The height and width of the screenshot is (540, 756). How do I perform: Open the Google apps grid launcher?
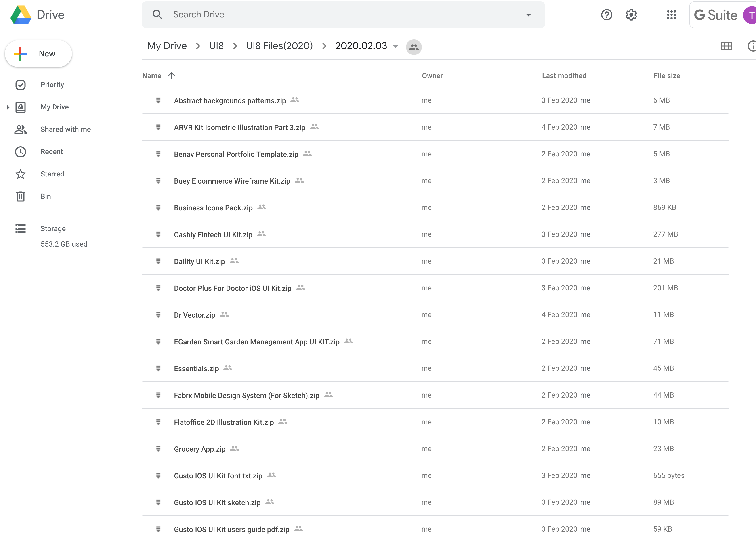(x=671, y=15)
